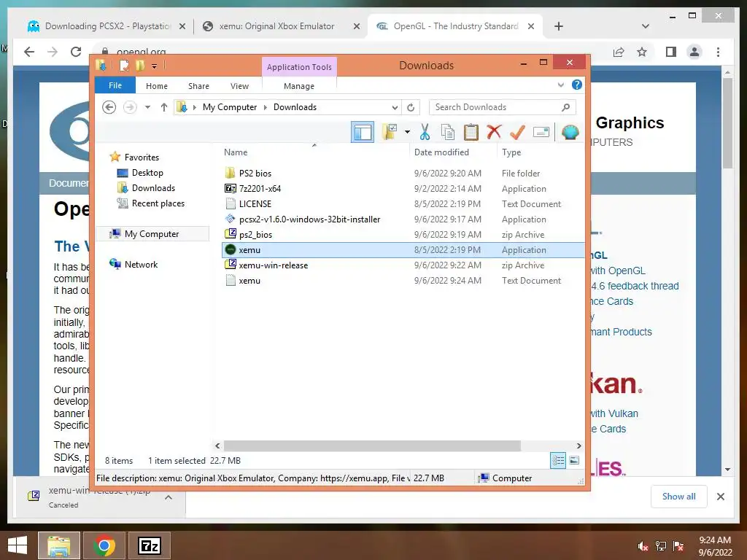The height and width of the screenshot is (560, 747).
Task: Select My Computer in navigation pane
Action: point(152,234)
